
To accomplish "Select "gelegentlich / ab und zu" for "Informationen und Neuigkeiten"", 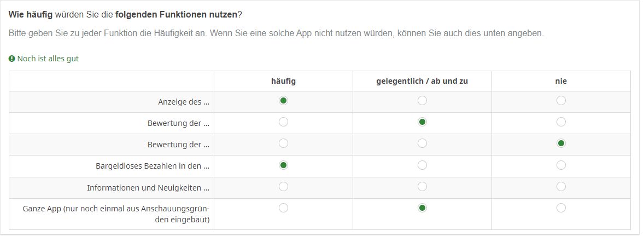I will tap(422, 187).
